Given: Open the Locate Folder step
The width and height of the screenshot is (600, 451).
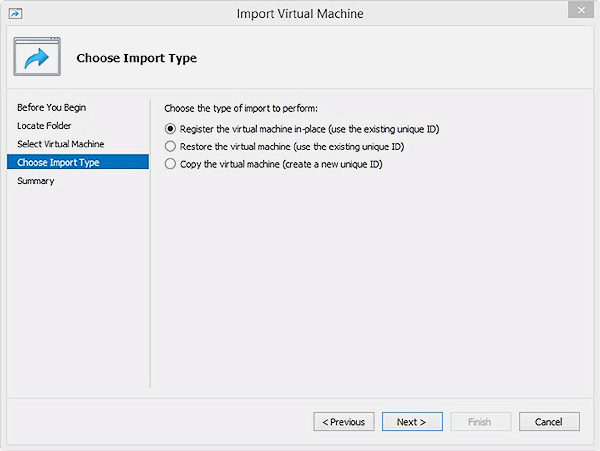Looking at the screenshot, I should (x=43, y=126).
